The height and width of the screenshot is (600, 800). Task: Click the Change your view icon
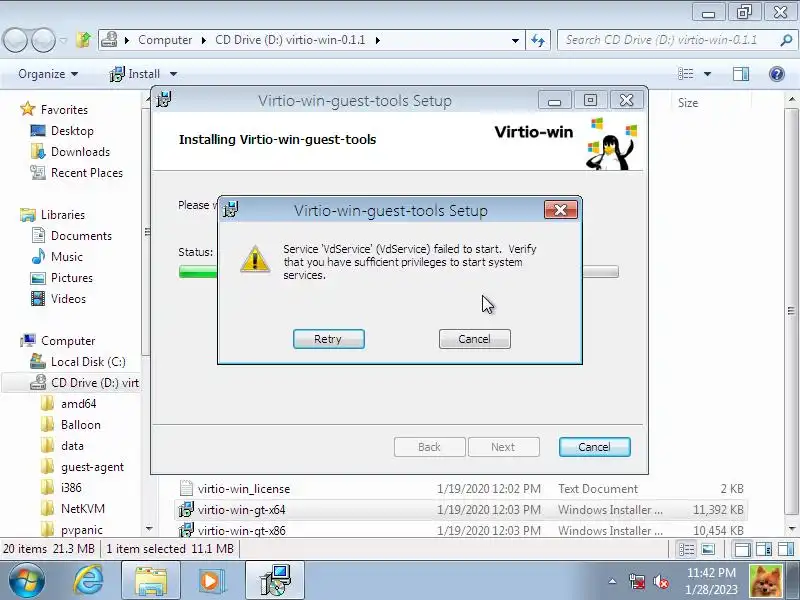point(685,74)
